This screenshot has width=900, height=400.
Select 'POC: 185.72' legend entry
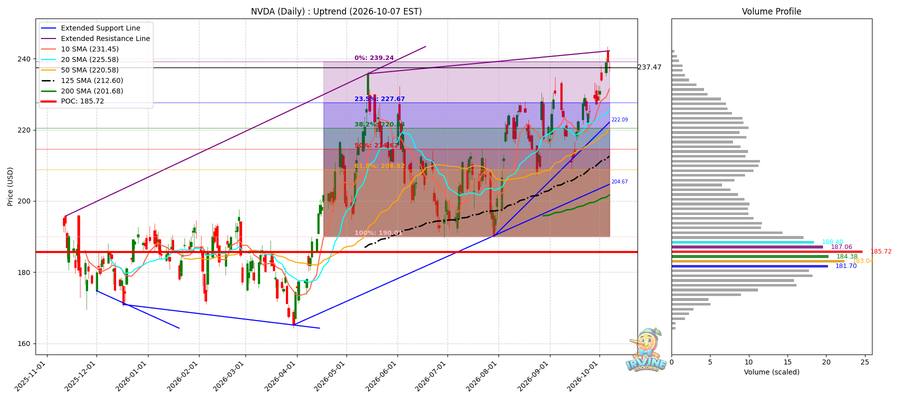pos(83,101)
